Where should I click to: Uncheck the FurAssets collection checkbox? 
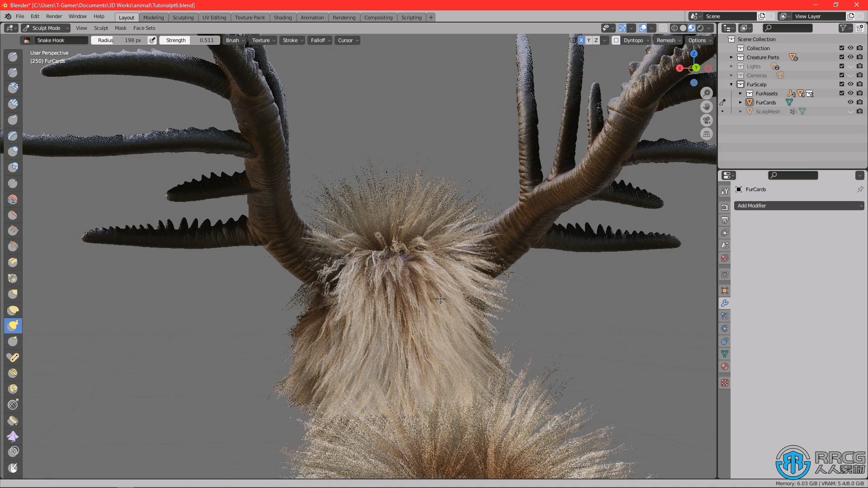point(842,94)
